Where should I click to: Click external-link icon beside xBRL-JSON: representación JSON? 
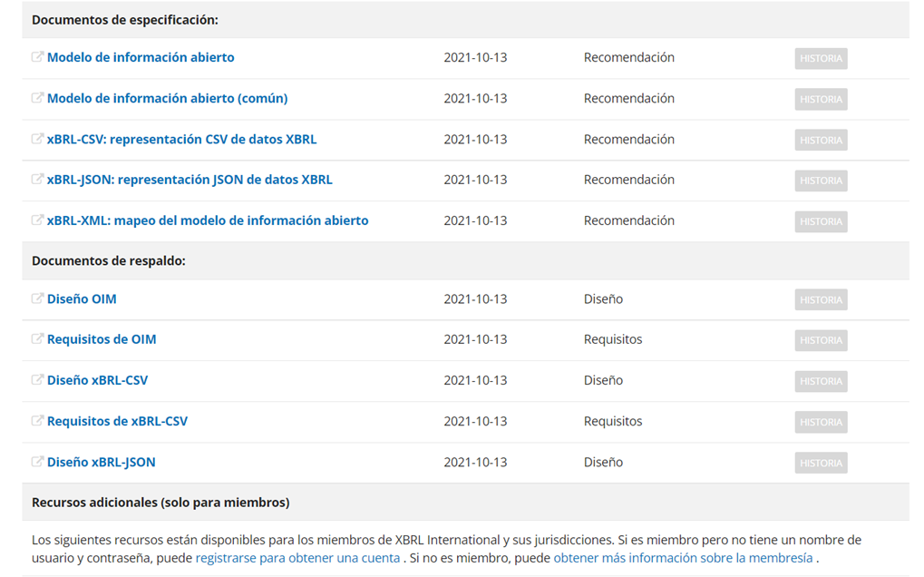37,180
